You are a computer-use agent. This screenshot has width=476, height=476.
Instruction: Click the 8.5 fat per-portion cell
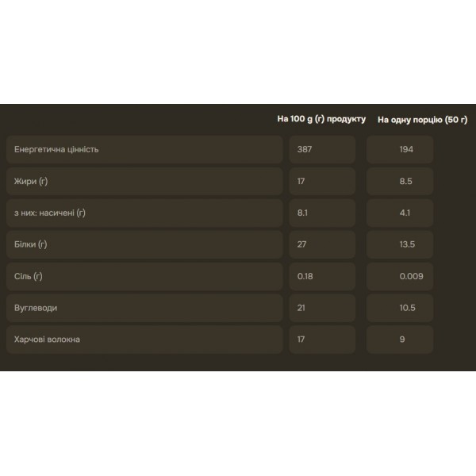pos(400,181)
